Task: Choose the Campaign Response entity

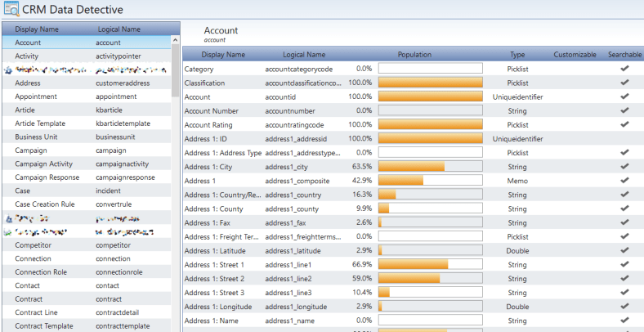Action: point(87,177)
